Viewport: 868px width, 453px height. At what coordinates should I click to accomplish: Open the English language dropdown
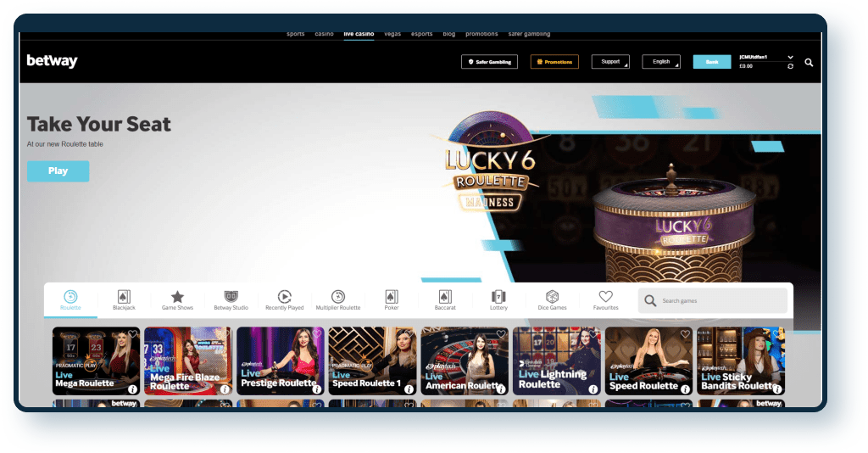point(661,62)
